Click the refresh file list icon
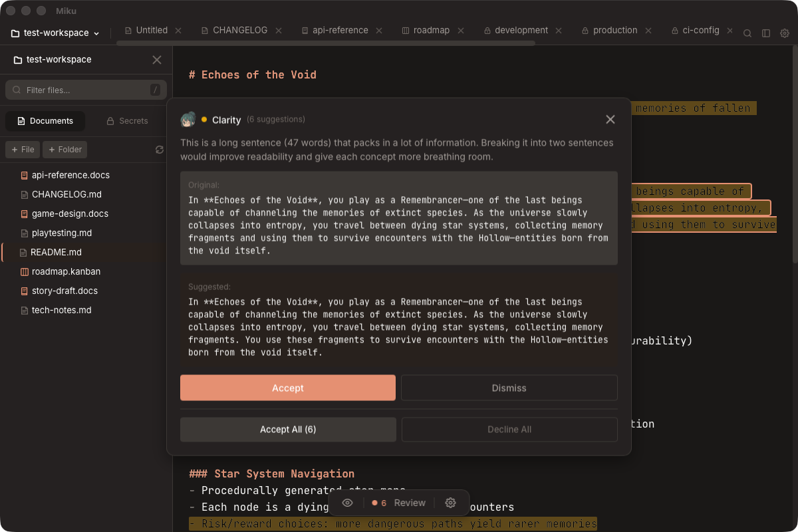 pyautogui.click(x=160, y=150)
